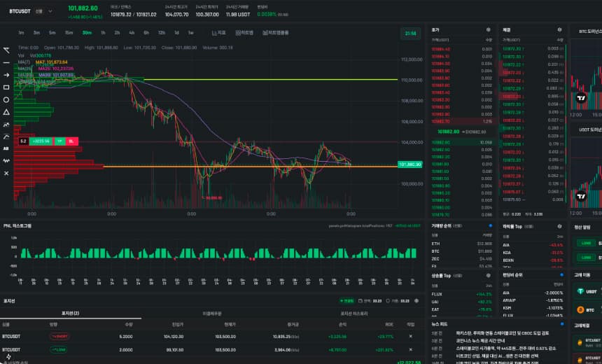Viewport: 602px width, 364px height.
Task: Click the orange price level line on chart
Action: 210,166
